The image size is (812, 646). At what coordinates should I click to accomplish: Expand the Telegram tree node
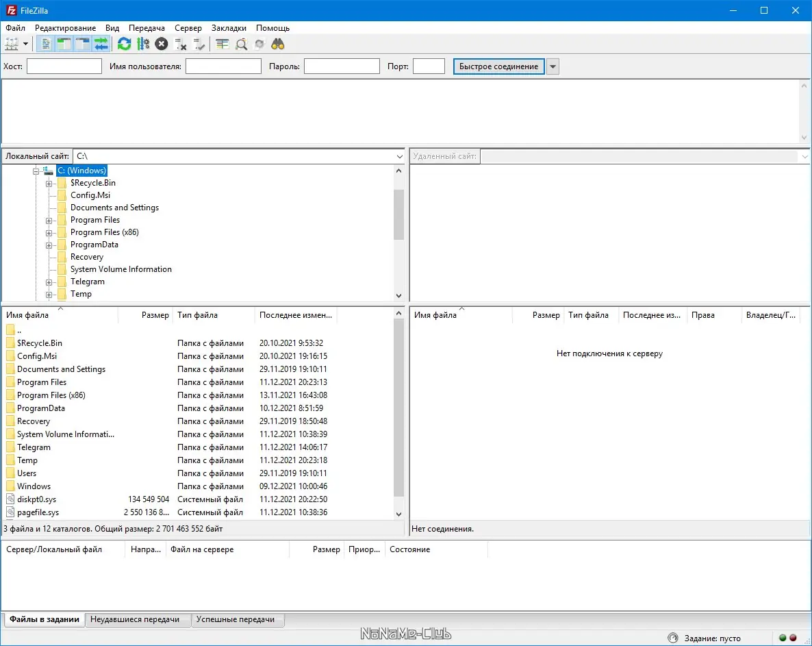tap(49, 282)
